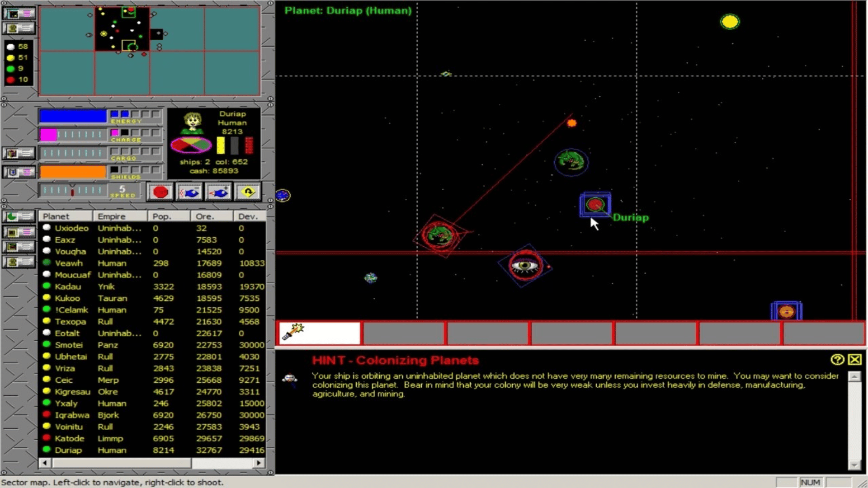Image resolution: width=868 pixels, height=488 pixels.
Task: Click the red stop ship button
Action: point(160,192)
